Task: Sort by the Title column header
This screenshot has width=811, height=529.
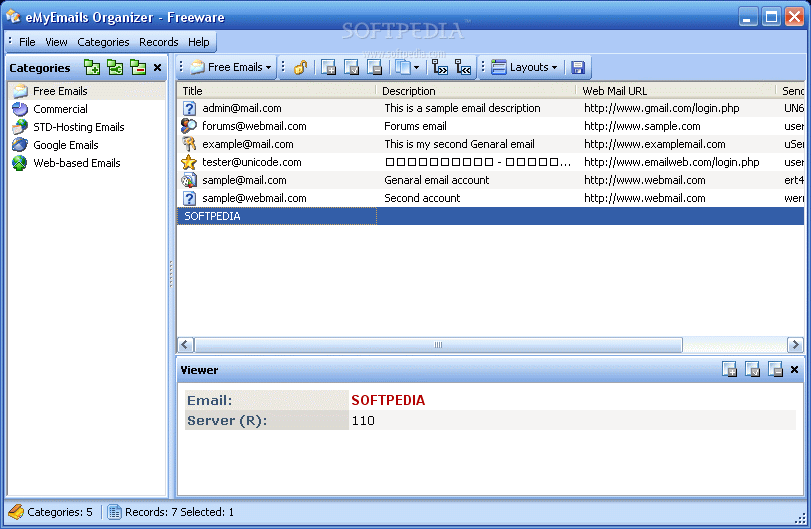Action: [277, 91]
